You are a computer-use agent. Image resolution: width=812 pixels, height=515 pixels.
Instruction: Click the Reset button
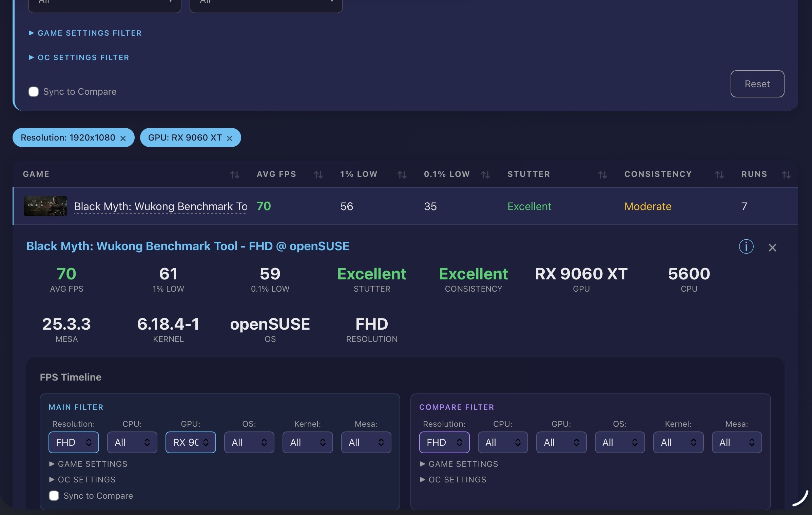pos(757,84)
